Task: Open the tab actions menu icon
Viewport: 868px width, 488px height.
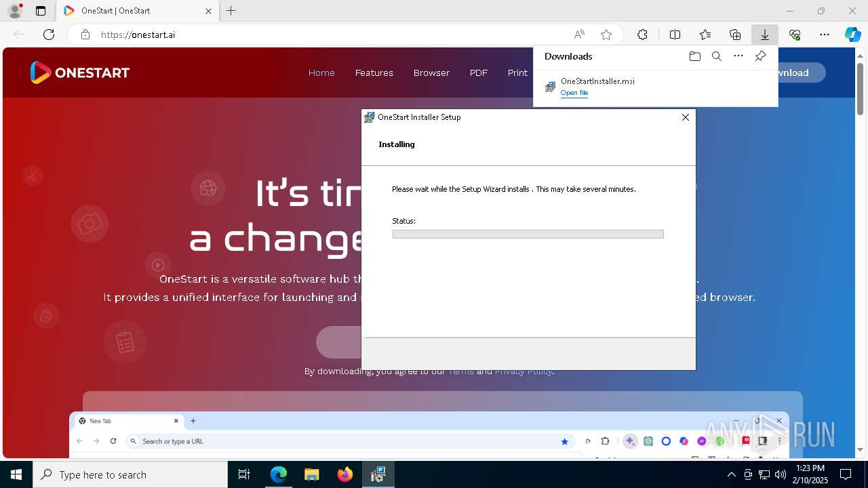Action: click(x=41, y=11)
